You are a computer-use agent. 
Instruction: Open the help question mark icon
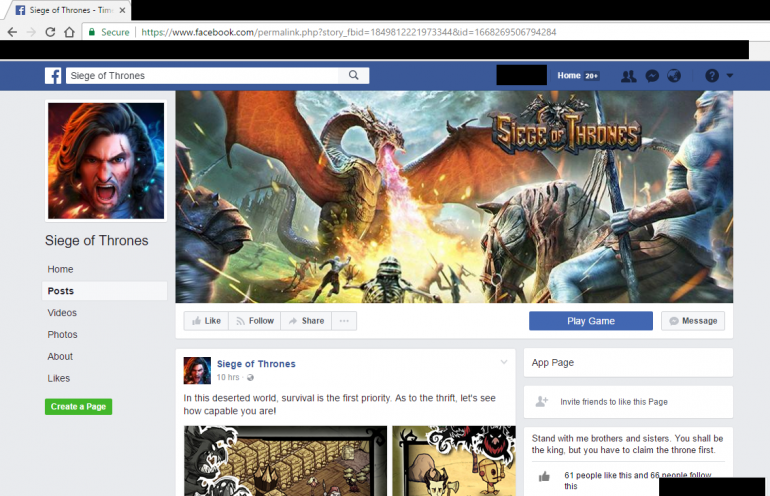click(x=711, y=76)
